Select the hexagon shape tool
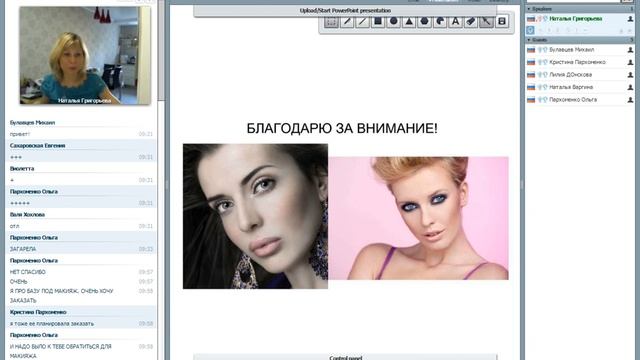This screenshot has width=640, height=360. [424, 21]
